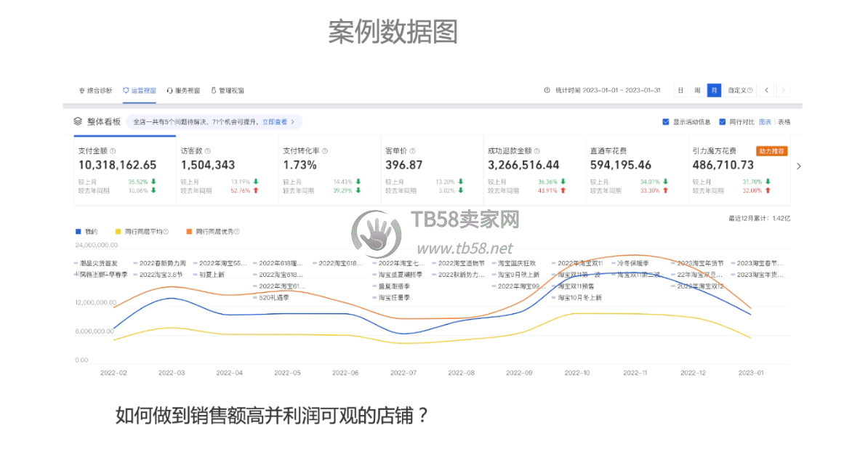Screen dimensions: 868x468
Task: Toggle the 显示活动信息 checkbox
Action: pyautogui.click(x=666, y=121)
